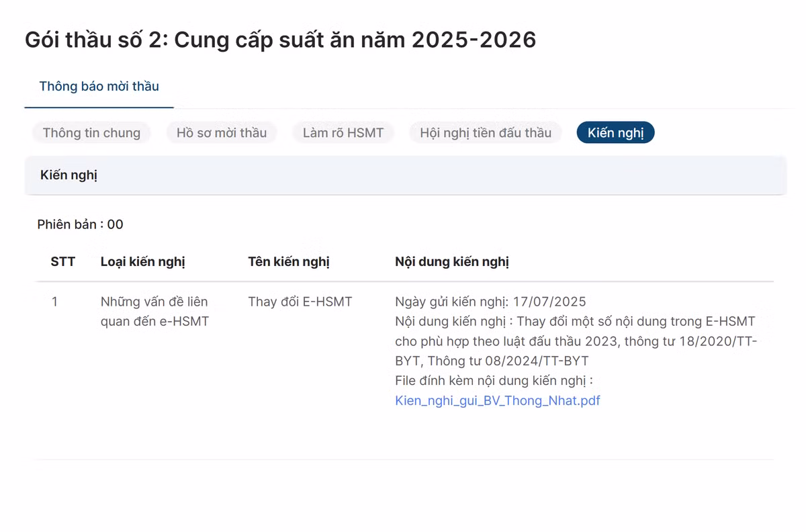Click the Tên kiến nghị column header
This screenshot has width=806, height=532.
click(289, 262)
